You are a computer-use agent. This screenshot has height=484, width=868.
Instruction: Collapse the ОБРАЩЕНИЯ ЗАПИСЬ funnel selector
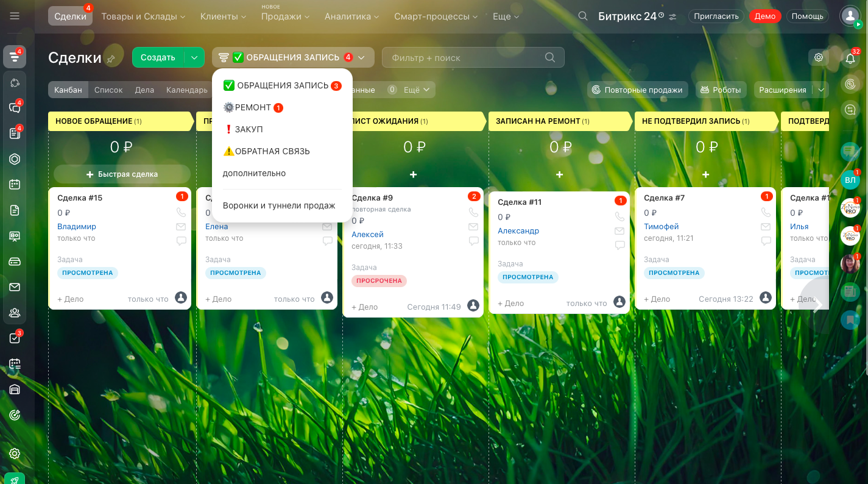pos(293,57)
